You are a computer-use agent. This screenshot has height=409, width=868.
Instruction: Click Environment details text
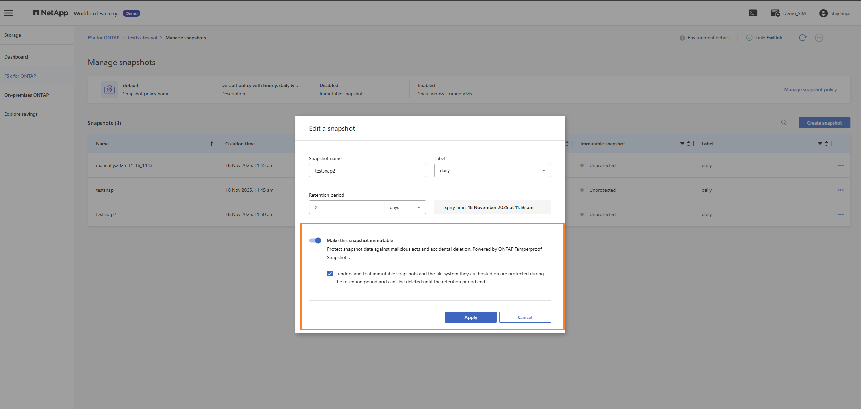pos(708,38)
